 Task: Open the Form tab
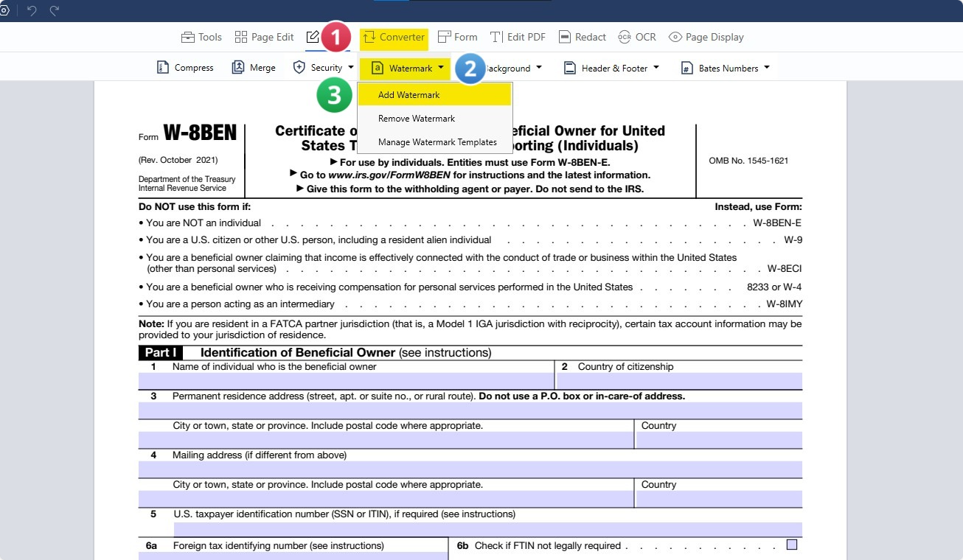457,37
